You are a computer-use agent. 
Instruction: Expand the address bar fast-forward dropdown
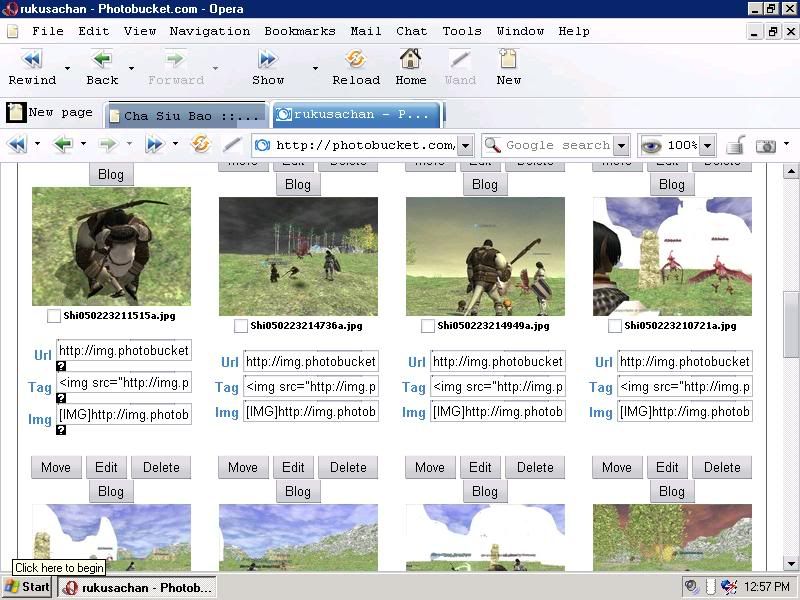click(175, 144)
